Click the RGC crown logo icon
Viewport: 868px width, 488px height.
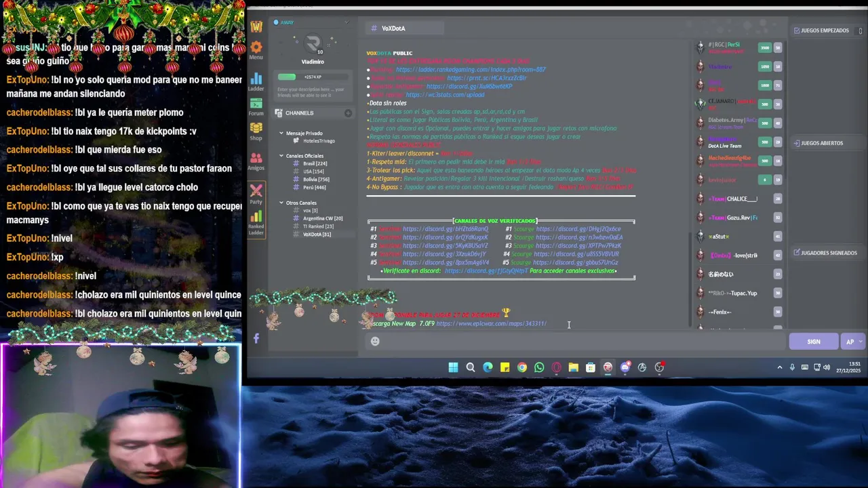coord(256,27)
